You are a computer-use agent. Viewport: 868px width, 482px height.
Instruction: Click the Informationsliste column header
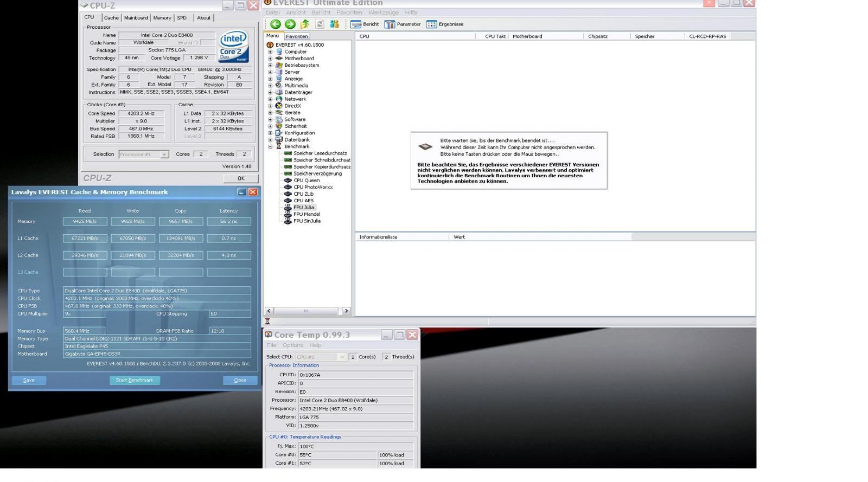tap(402, 237)
